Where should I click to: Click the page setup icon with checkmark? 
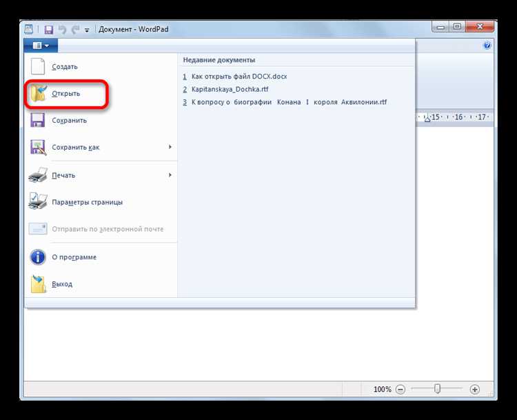[x=38, y=201]
